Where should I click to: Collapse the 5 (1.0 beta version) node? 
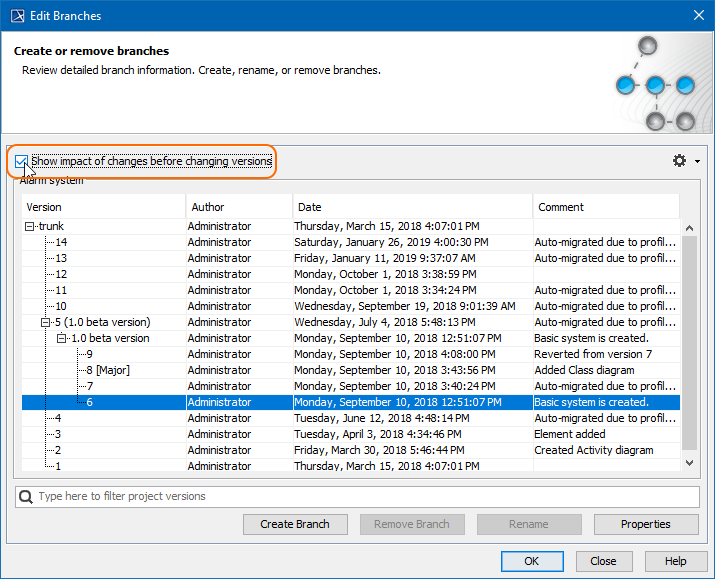[x=46, y=322]
